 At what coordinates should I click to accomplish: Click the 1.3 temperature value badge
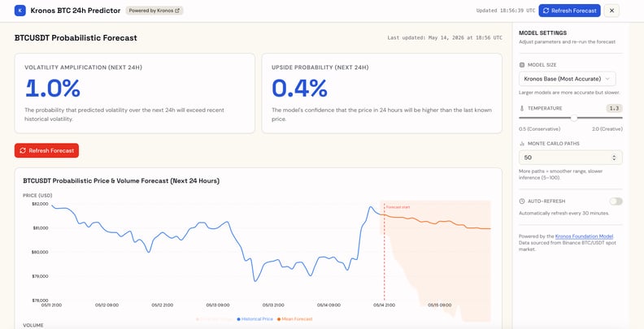[x=615, y=108]
